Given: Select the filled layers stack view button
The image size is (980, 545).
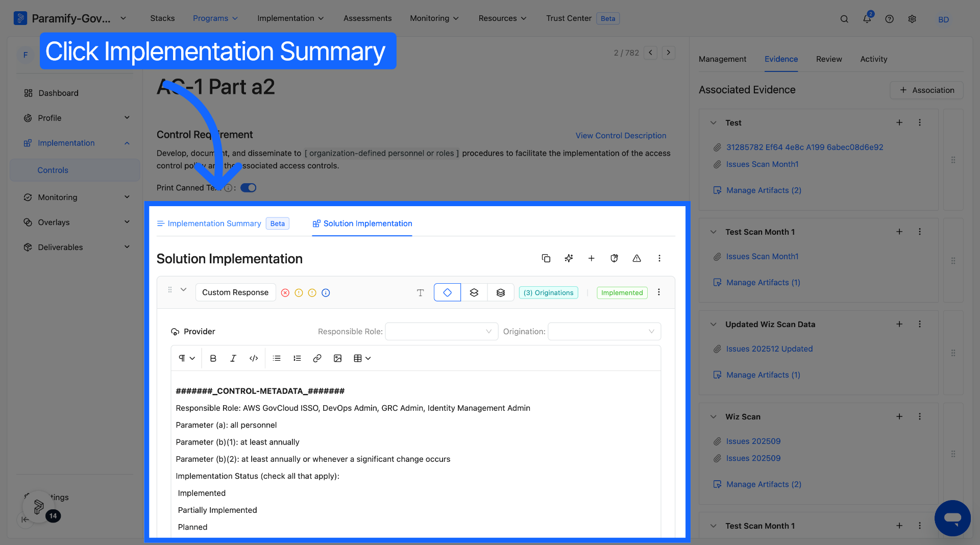Looking at the screenshot, I should pyautogui.click(x=501, y=292).
